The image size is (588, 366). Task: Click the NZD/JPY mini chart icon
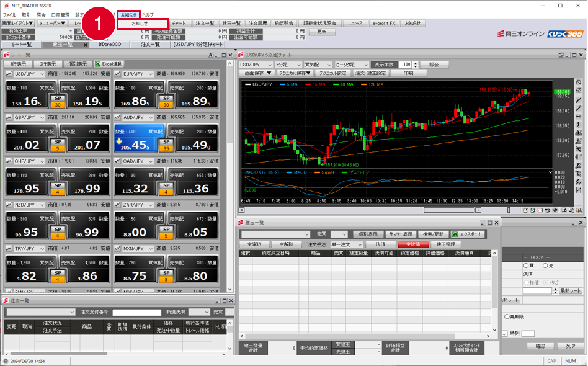[9, 205]
